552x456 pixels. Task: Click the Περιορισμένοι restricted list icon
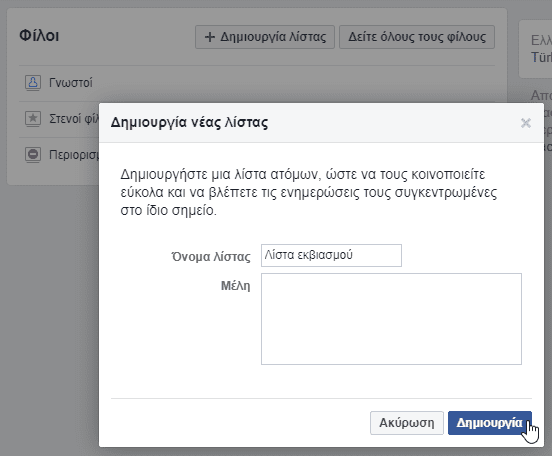coord(33,154)
